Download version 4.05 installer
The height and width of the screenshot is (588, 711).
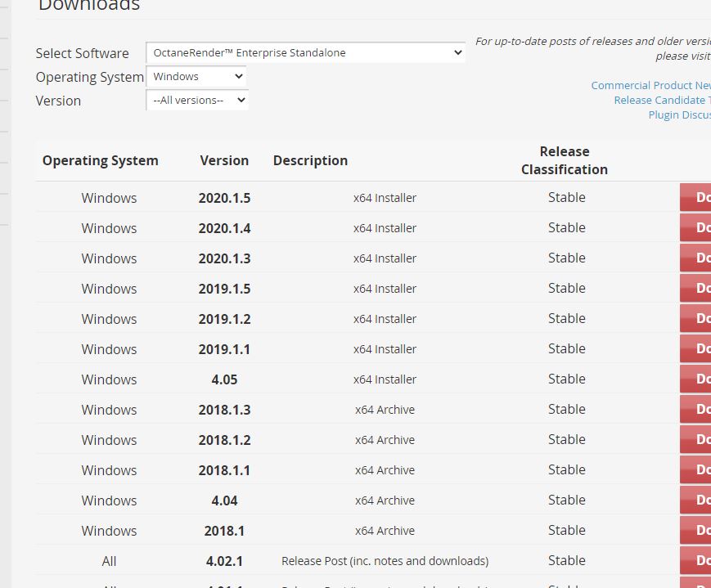[x=695, y=379]
